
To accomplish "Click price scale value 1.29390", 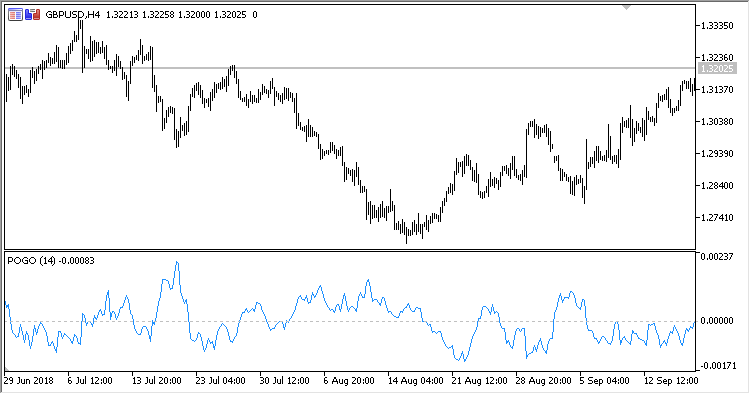I will pyautogui.click(x=717, y=154).
